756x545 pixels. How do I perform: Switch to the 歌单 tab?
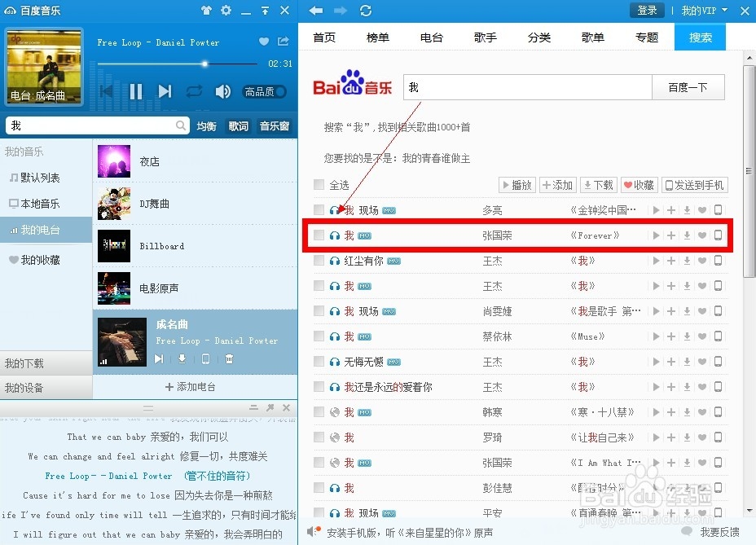592,37
